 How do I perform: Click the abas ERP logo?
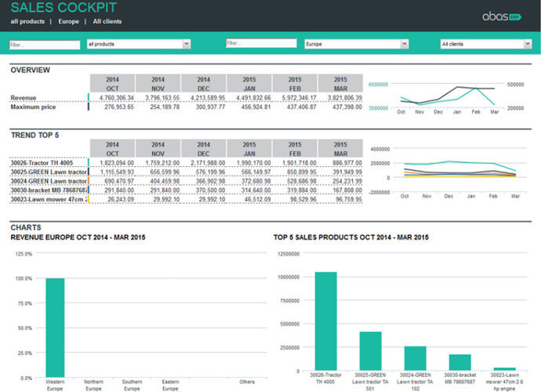click(501, 15)
